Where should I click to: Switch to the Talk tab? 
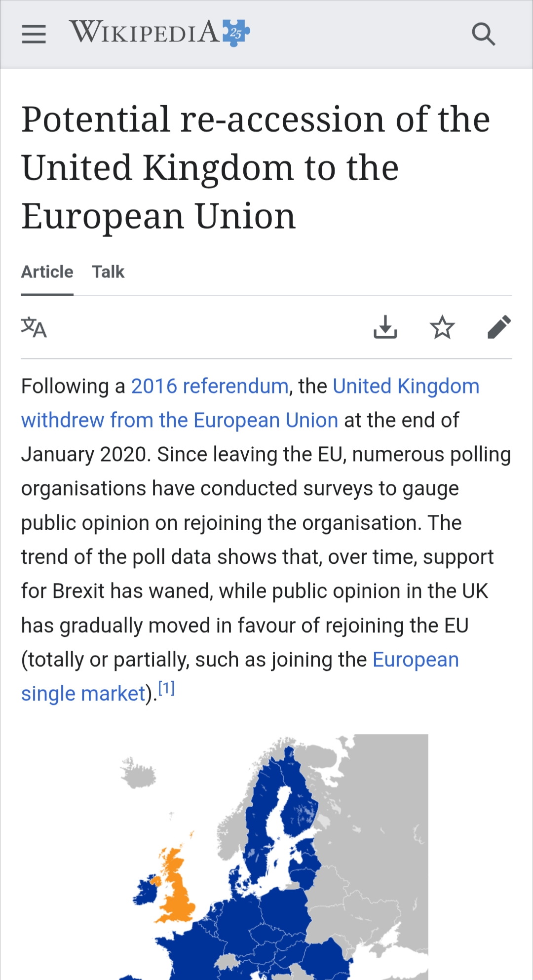pyautogui.click(x=108, y=272)
